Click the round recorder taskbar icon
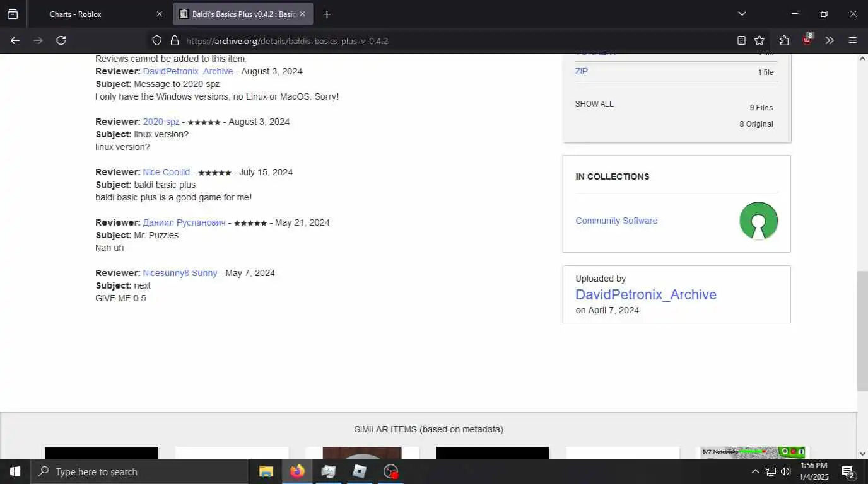The image size is (868, 484). coord(391,471)
